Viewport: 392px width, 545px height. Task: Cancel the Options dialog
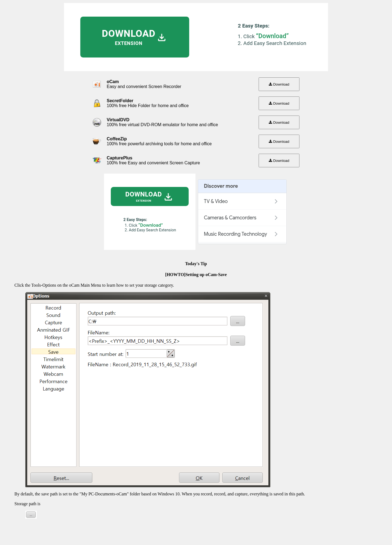pos(243,478)
